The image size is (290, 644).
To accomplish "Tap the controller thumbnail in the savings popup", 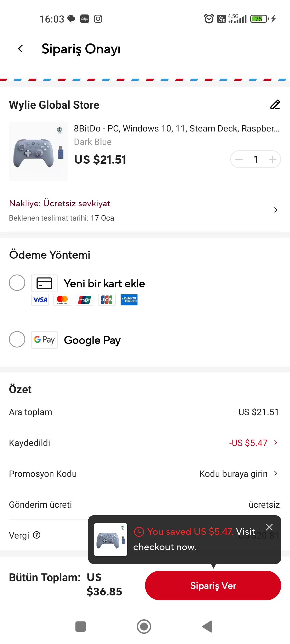I will point(111,540).
